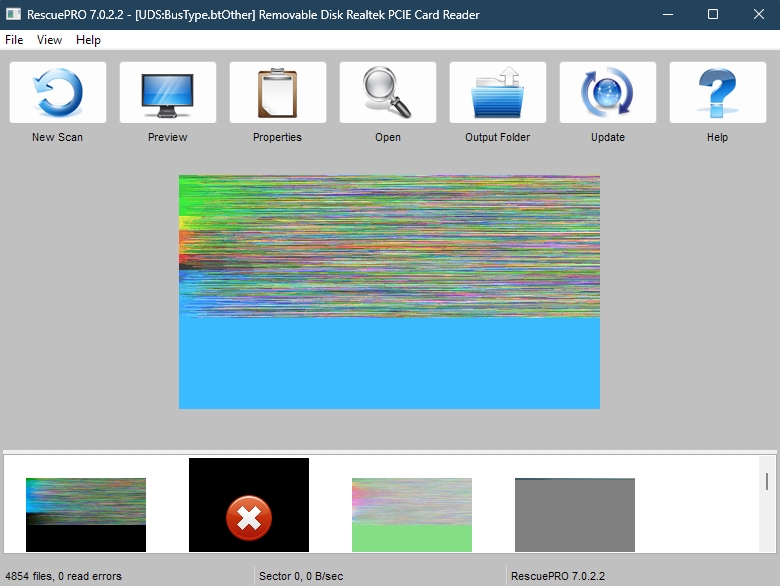Open the Output Folder
This screenshot has width=780, height=586.
[498, 93]
